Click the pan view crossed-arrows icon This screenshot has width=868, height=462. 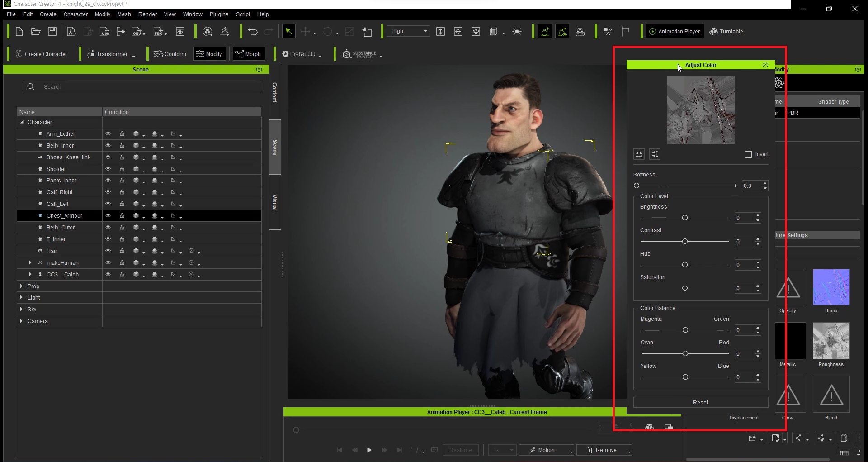458,32
